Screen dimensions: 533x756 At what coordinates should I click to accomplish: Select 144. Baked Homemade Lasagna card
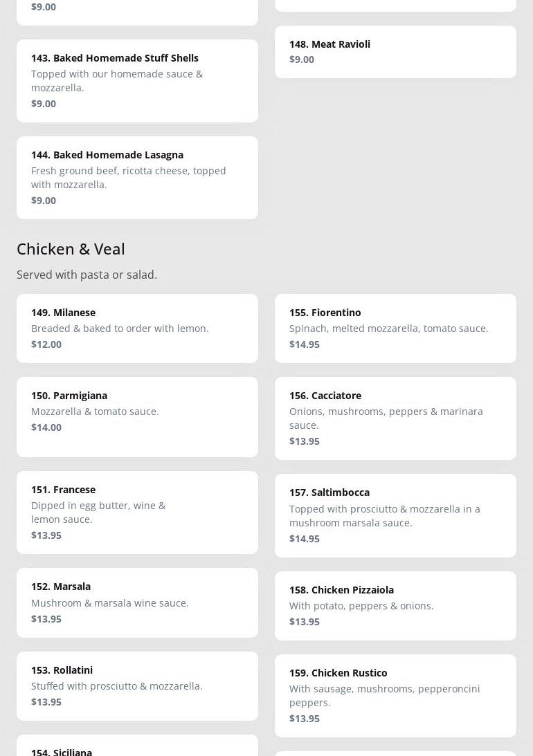click(x=137, y=177)
